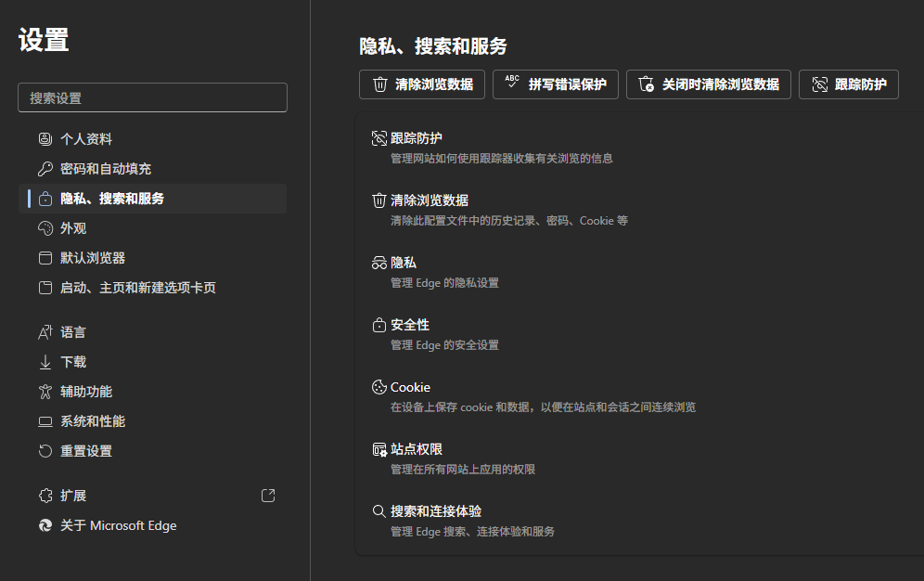
Task: Click the 外观 appearance icon in sidebar
Action: (45, 227)
